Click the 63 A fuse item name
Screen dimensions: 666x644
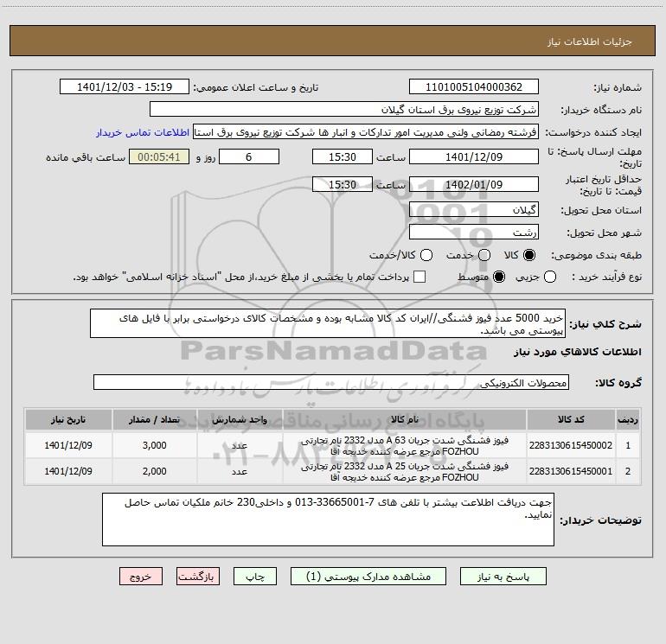pos(405,446)
